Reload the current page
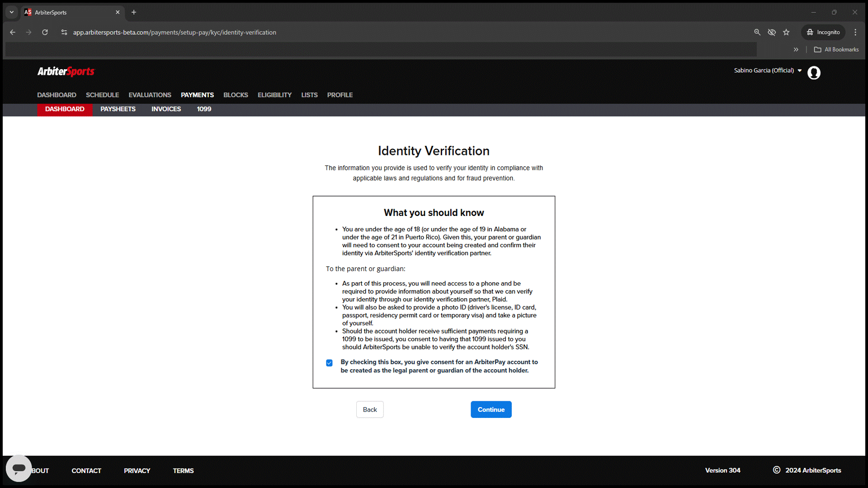Image resolution: width=868 pixels, height=488 pixels. point(45,32)
